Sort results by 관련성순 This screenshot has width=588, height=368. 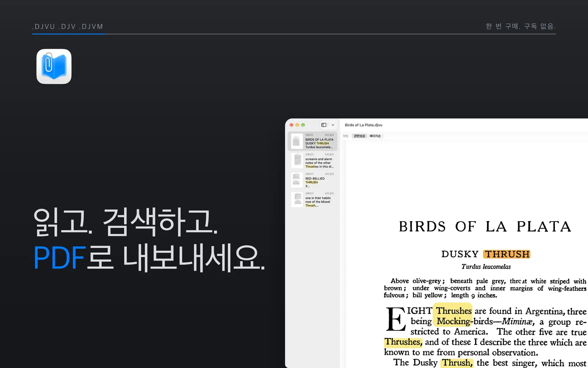359,136
